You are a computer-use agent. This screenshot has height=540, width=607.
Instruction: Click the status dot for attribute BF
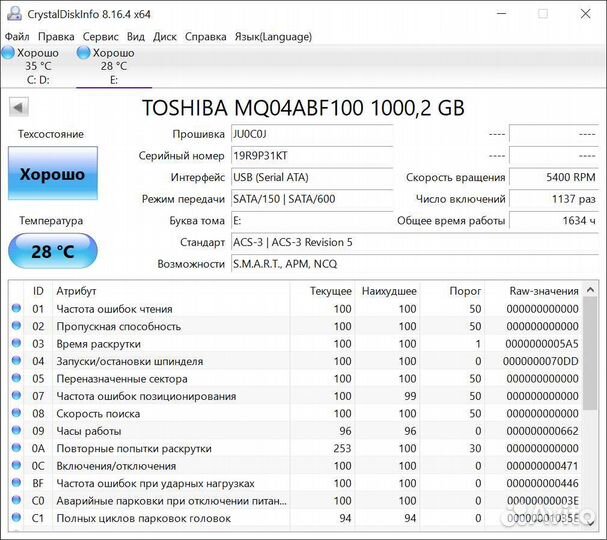point(16,482)
